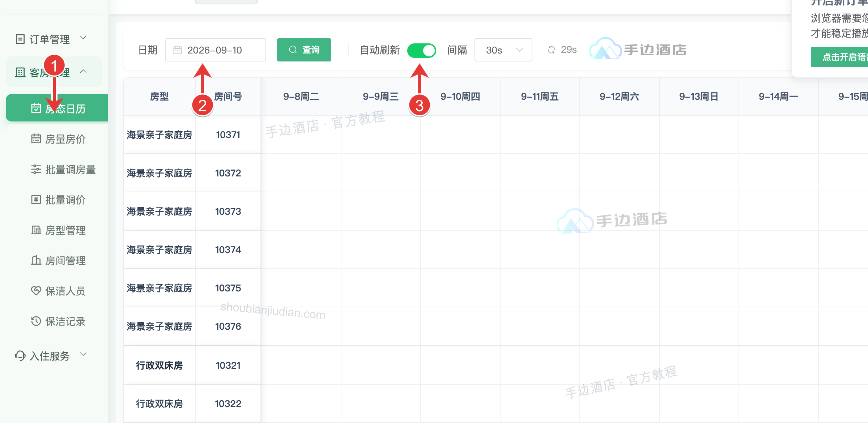
Task: Expand the 入住服务 menu chevron
Action: 83,354
